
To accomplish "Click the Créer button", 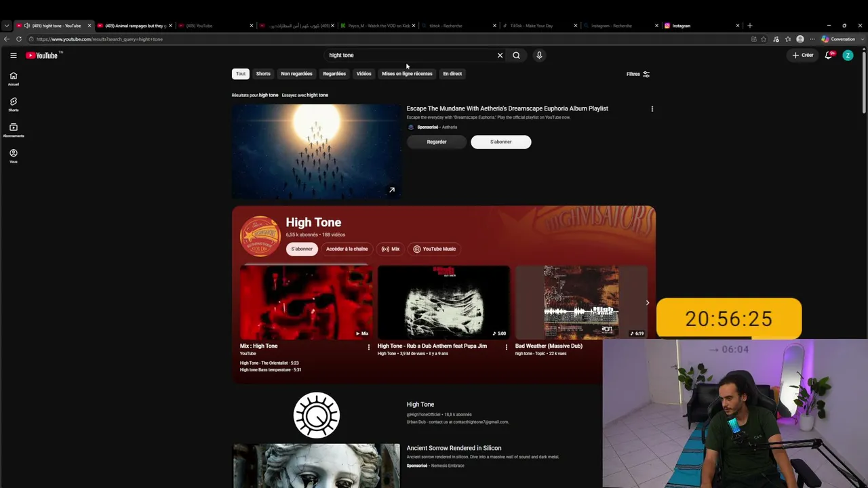I will coord(803,56).
